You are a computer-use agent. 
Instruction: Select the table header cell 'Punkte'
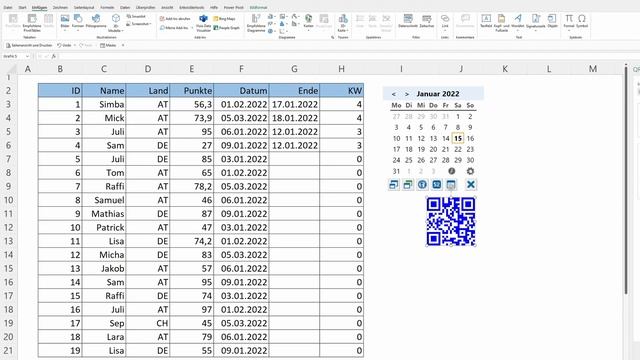(x=191, y=91)
